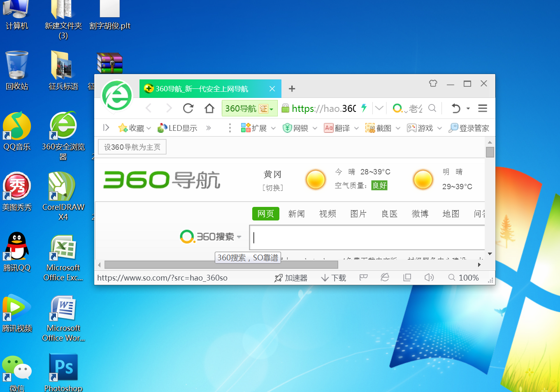Open the browser hamburger main menu
The height and width of the screenshot is (392, 560).
click(x=483, y=108)
